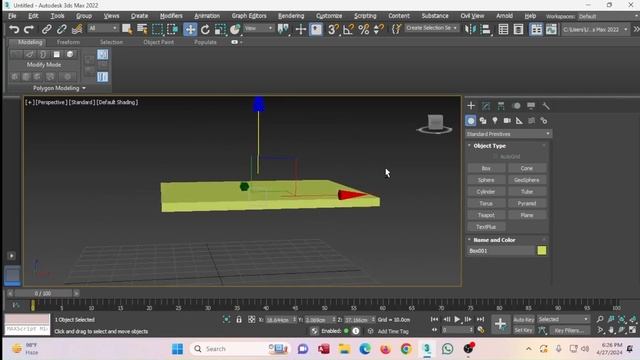Open the selection filter All dropdown
This screenshot has width=640, height=360.
click(103, 28)
